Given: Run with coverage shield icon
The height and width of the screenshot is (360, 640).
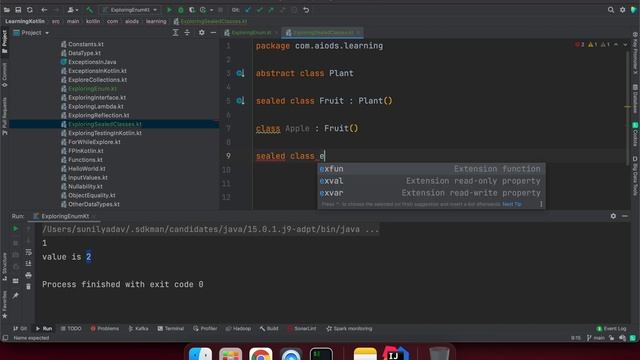Looking at the screenshot, I should pyautogui.click(x=191, y=10).
